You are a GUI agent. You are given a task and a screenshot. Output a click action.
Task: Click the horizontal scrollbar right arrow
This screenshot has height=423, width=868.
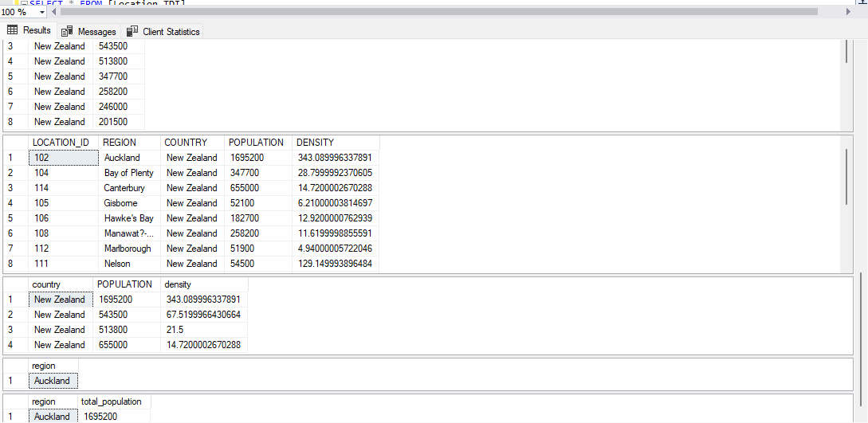pos(848,12)
